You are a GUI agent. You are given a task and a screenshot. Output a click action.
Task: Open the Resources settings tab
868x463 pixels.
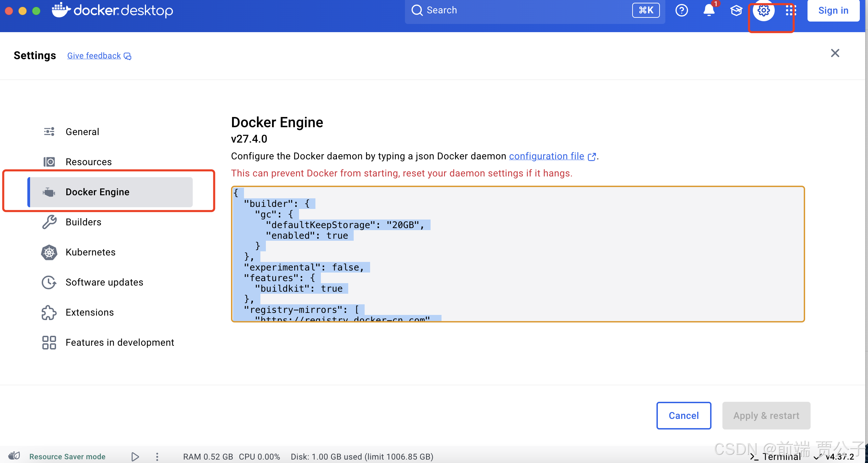[x=110, y=162]
